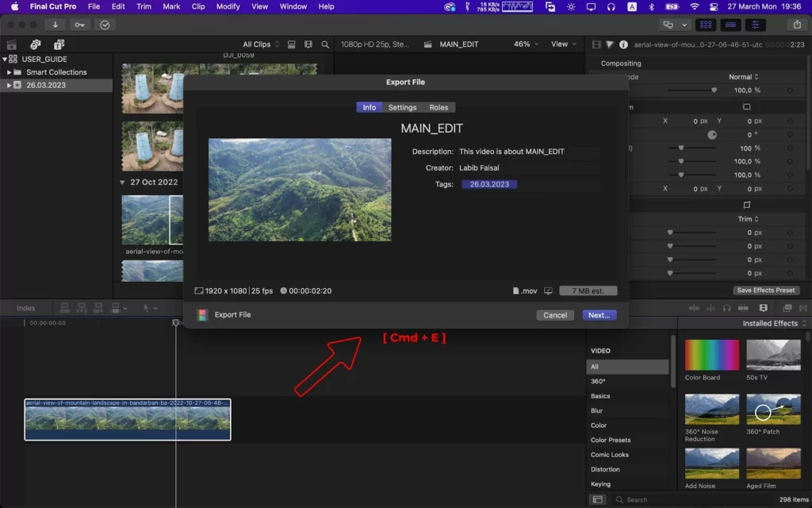Collapse the USER_GUIDE library
812x508 pixels.
(5, 59)
